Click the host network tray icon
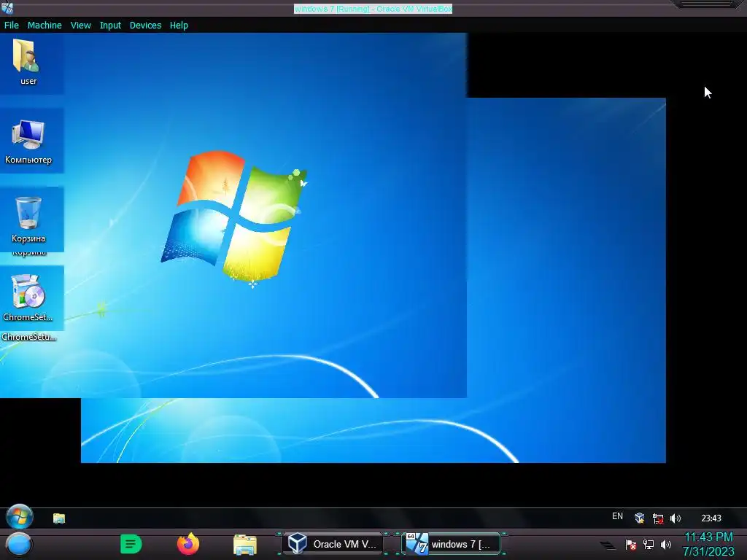Viewport: 747px width, 560px height. tap(649, 544)
